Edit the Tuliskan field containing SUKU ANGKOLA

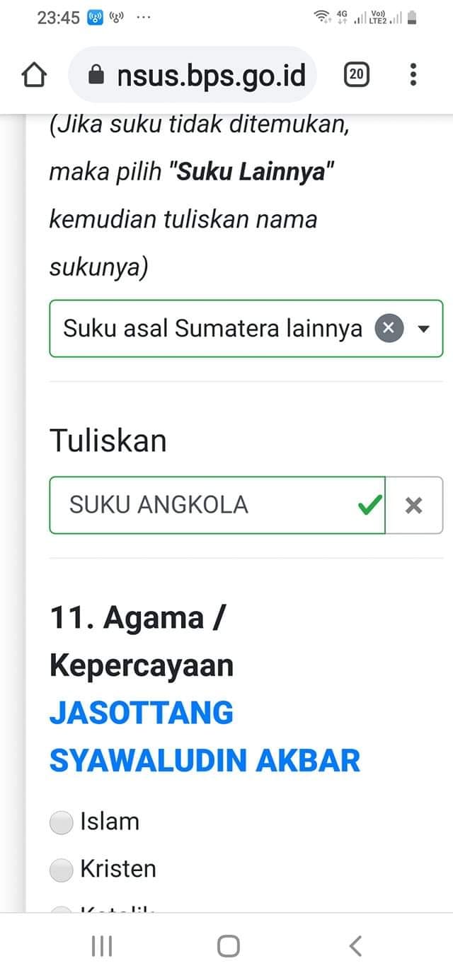pyautogui.click(x=217, y=505)
